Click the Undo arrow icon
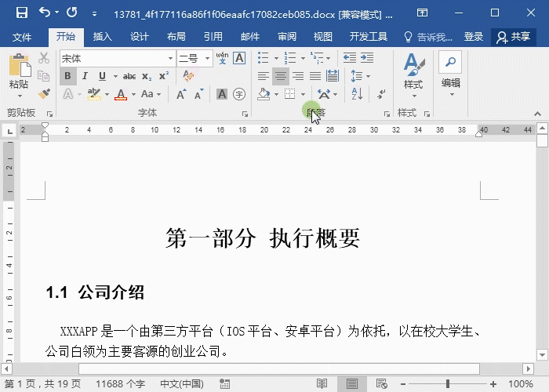The height and width of the screenshot is (392, 549). click(45, 13)
